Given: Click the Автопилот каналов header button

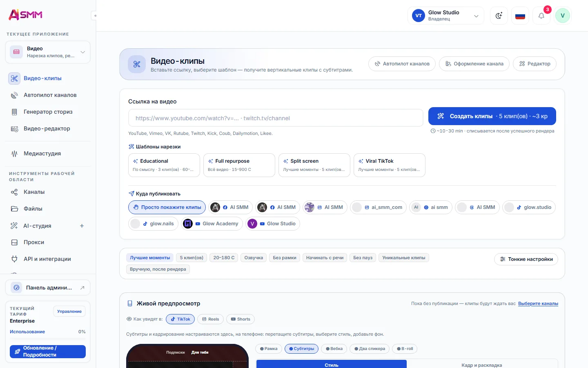Looking at the screenshot, I should [402, 64].
